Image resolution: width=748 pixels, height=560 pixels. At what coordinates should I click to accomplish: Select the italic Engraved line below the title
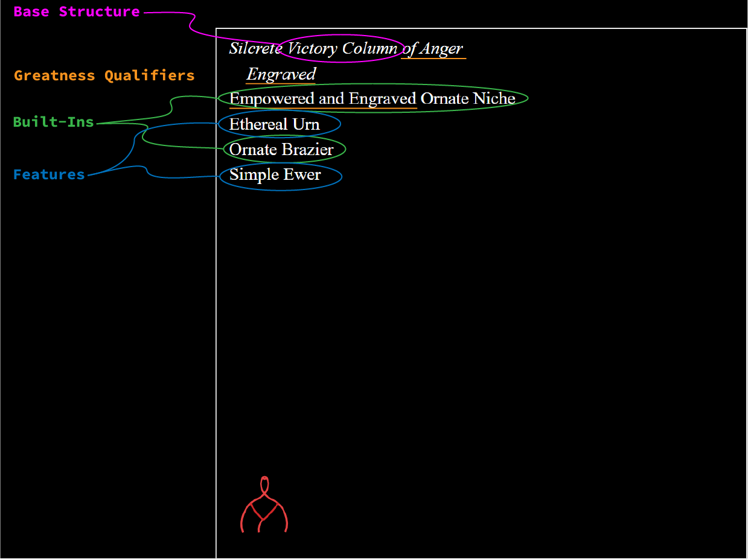(281, 74)
